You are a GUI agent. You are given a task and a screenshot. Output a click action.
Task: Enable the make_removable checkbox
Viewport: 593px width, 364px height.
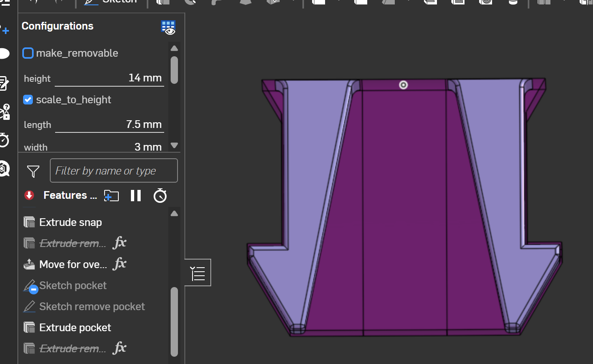pos(28,53)
